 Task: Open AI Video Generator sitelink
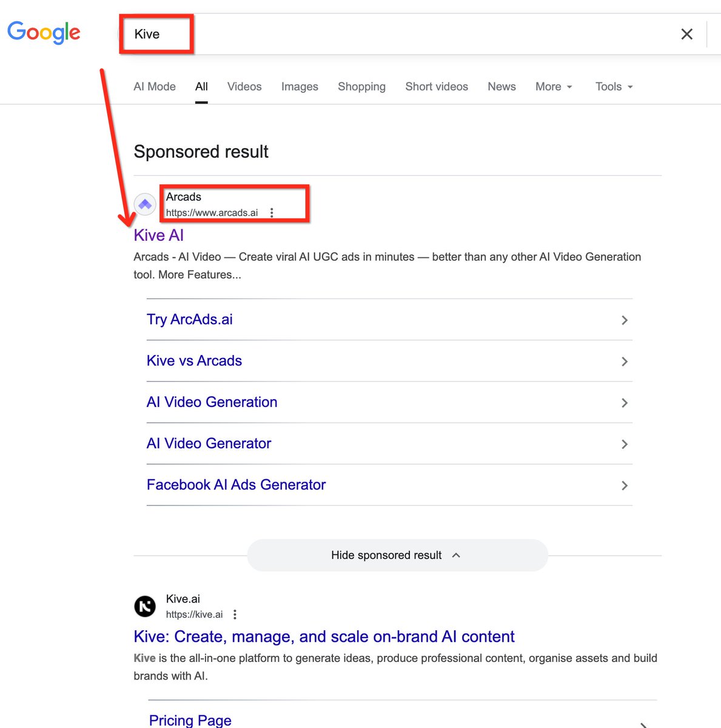[209, 443]
